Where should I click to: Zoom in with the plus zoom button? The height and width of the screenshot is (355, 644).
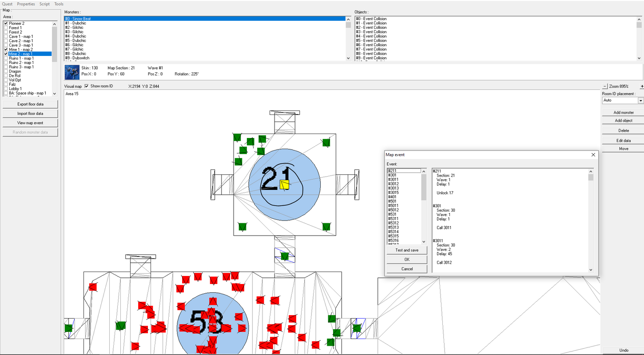pos(642,86)
